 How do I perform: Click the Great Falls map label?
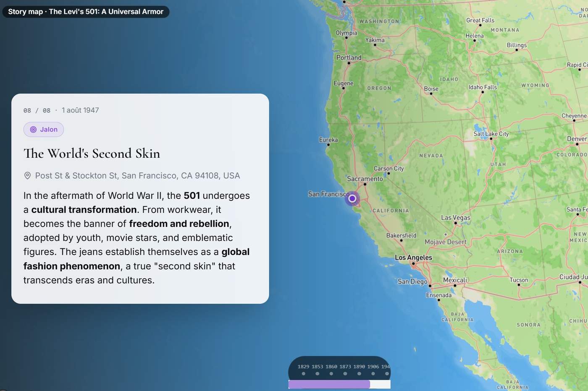tap(480, 20)
